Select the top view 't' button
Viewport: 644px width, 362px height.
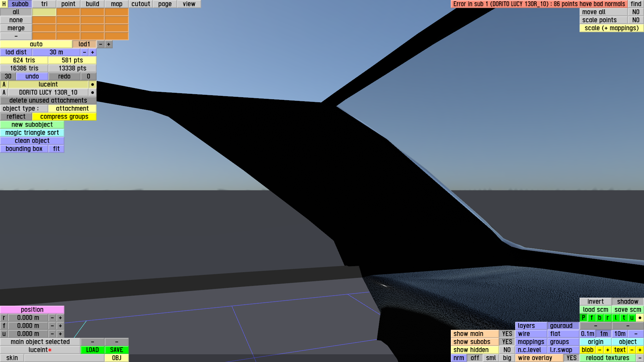click(624, 318)
